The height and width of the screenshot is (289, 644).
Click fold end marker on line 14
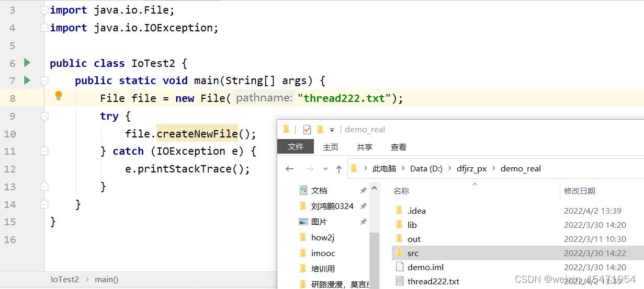coord(44,204)
